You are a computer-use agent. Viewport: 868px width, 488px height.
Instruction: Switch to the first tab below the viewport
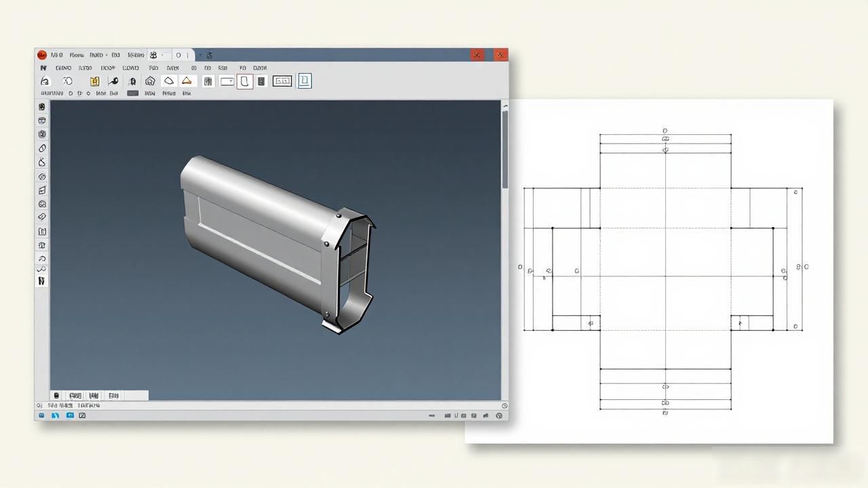(56, 395)
